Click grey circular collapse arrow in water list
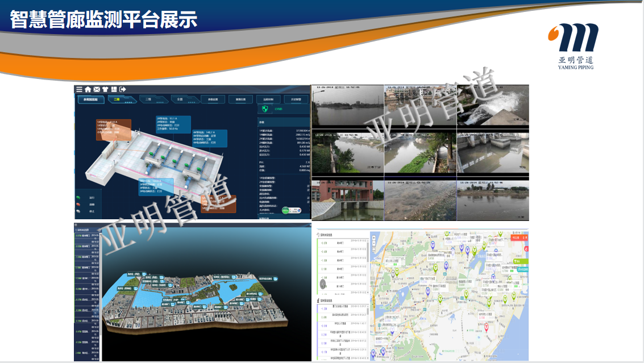Viewport: 644px width, 363px height. [x=323, y=283]
